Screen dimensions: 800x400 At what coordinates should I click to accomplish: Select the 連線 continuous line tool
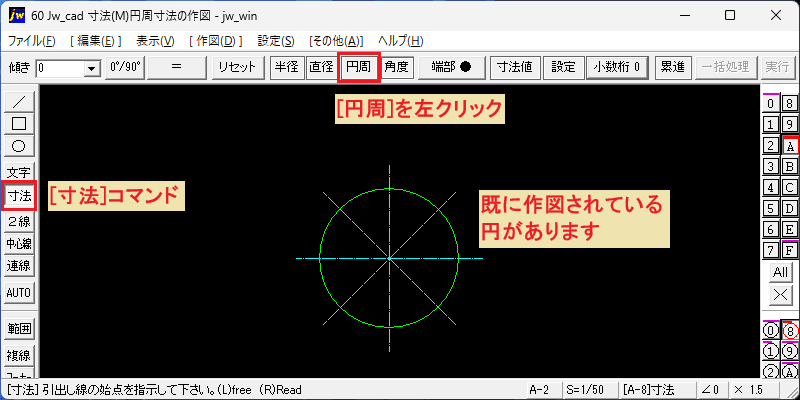(x=19, y=266)
